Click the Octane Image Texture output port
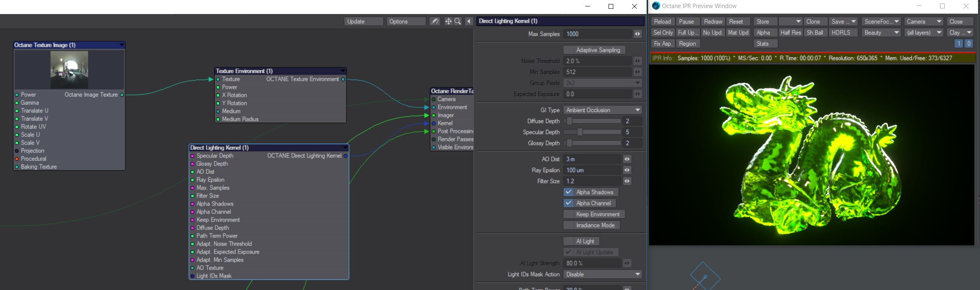Viewport: 980px width, 290px height. point(122,95)
